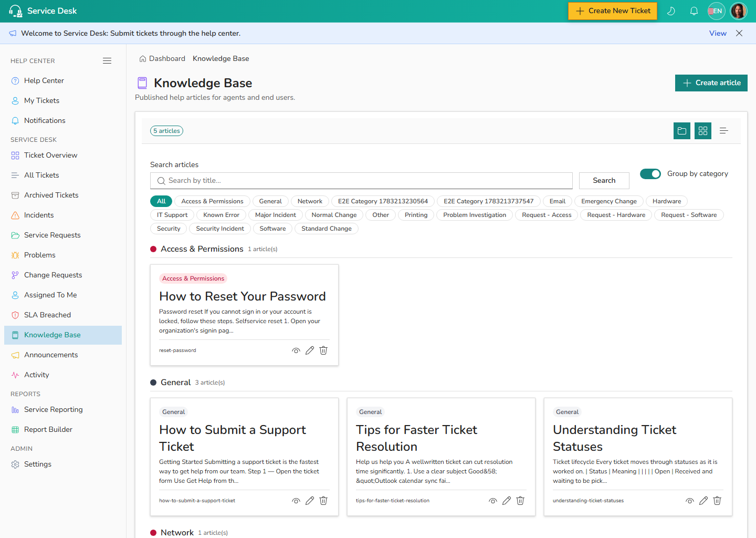
Task: Open Assigned To Me list
Action: [63, 295]
